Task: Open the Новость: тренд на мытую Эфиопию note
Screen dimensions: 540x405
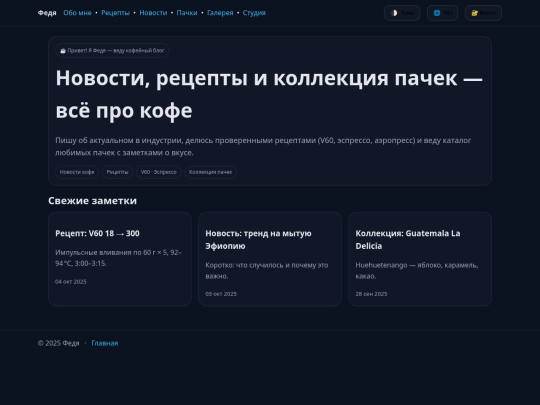Action: coord(270,259)
